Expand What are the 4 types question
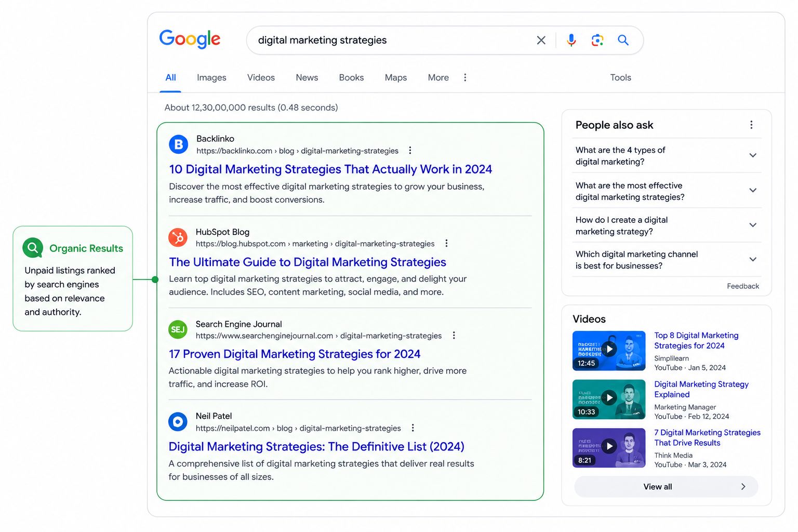The image size is (798, 532). [x=667, y=155]
